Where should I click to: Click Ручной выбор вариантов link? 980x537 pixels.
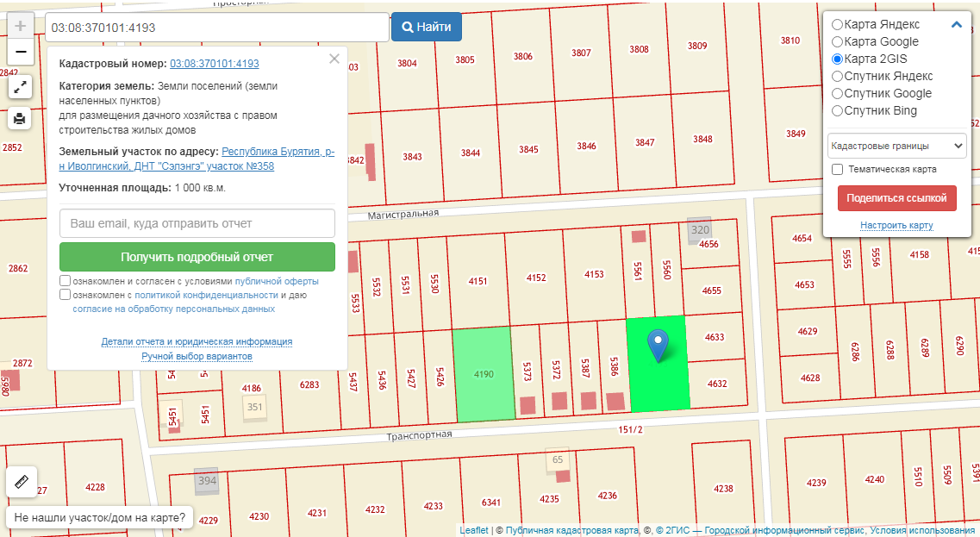click(x=197, y=356)
